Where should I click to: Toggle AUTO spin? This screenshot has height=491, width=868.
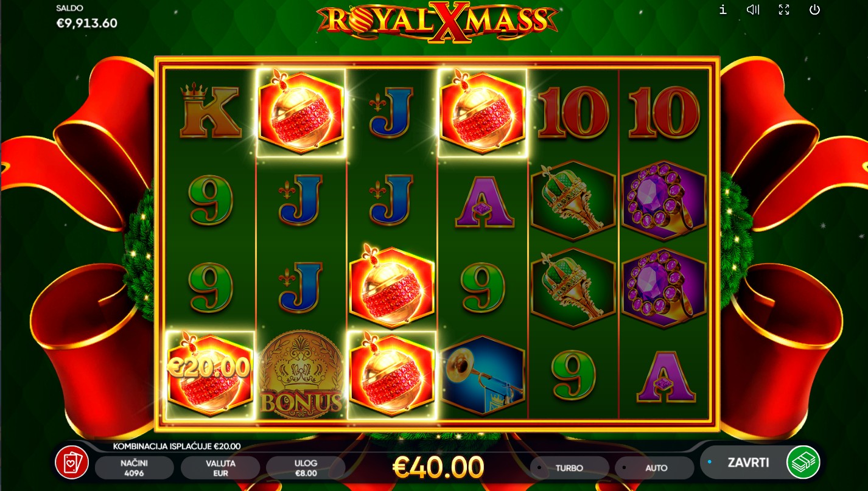655,468
